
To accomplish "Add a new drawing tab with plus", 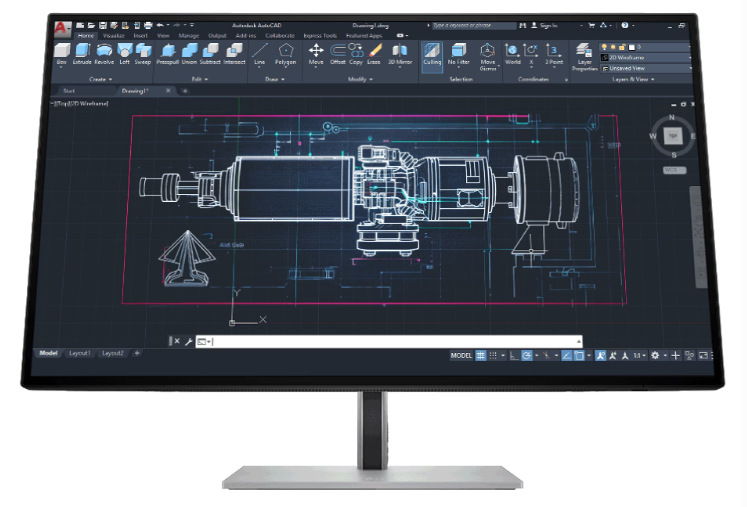I will pos(184,91).
